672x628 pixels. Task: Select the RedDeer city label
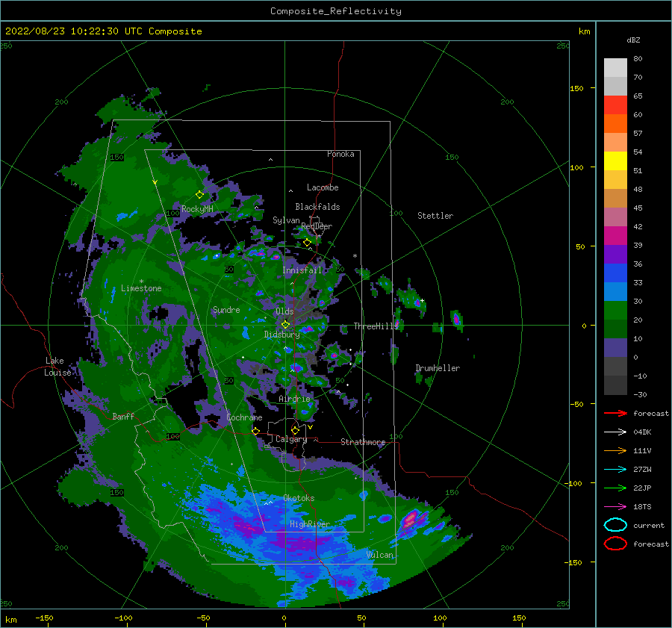click(317, 226)
